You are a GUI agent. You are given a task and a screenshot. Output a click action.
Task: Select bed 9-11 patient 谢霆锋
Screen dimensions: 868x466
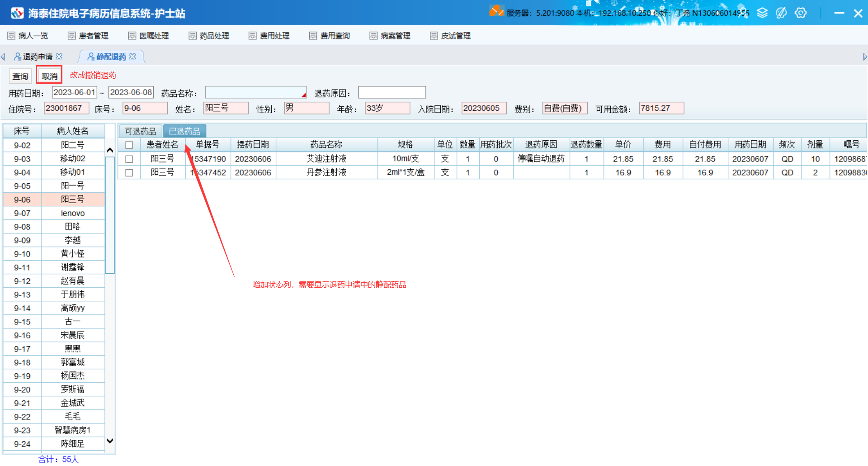pos(54,267)
